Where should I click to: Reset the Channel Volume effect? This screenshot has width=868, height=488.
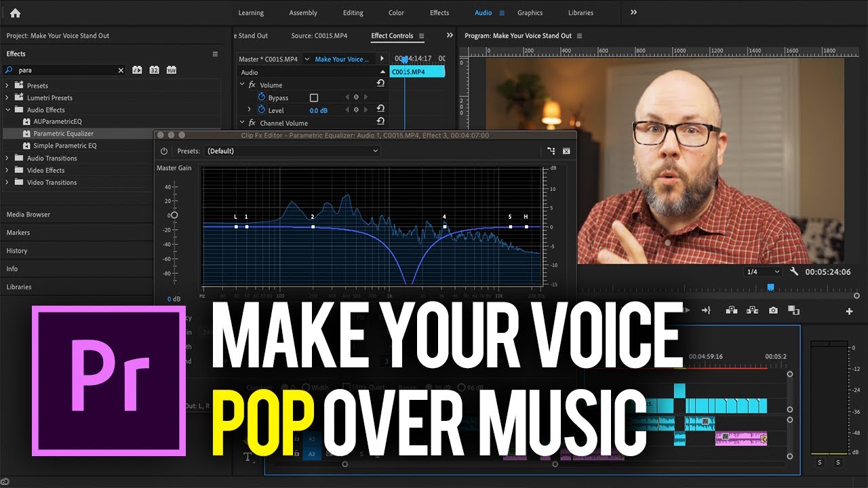380,121
